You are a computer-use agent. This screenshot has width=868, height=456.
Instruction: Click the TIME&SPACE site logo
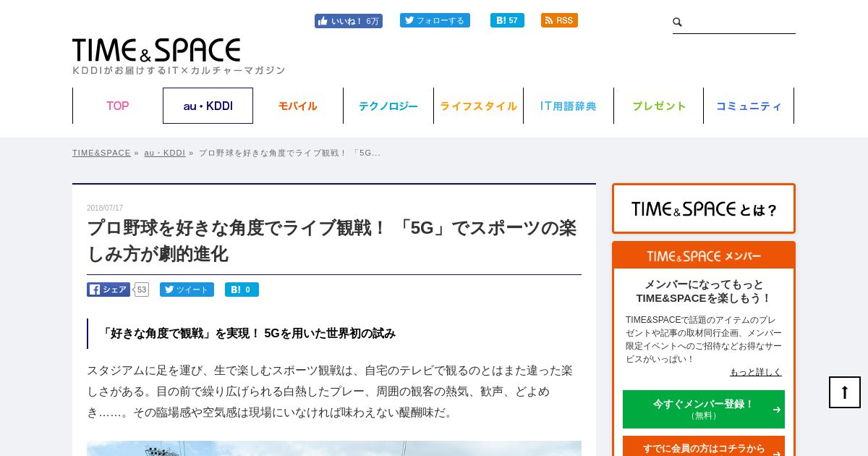click(156, 51)
